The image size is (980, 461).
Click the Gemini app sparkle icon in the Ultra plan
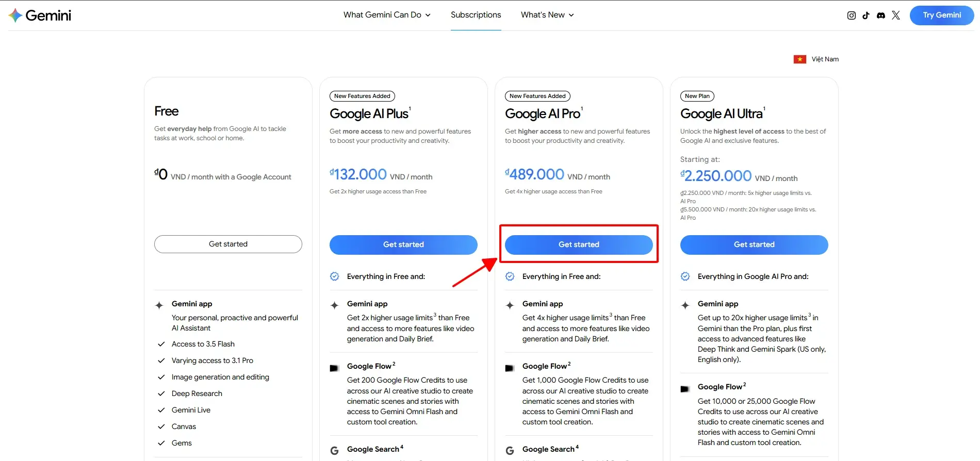click(x=685, y=305)
